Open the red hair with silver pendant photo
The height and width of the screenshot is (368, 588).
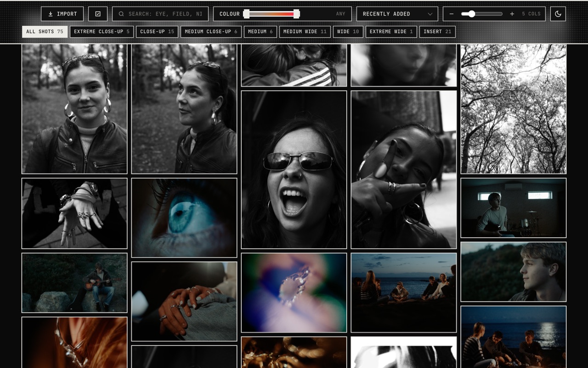tap(74, 343)
